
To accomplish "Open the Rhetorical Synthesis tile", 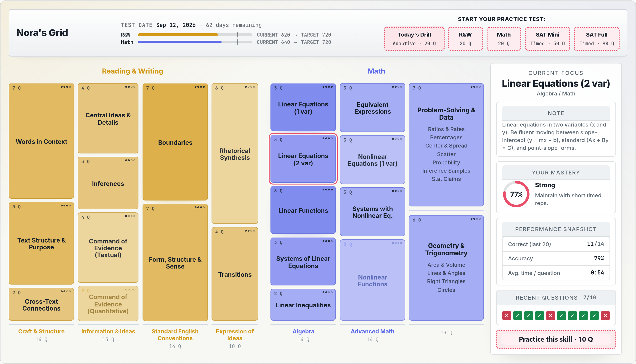I will (x=235, y=153).
